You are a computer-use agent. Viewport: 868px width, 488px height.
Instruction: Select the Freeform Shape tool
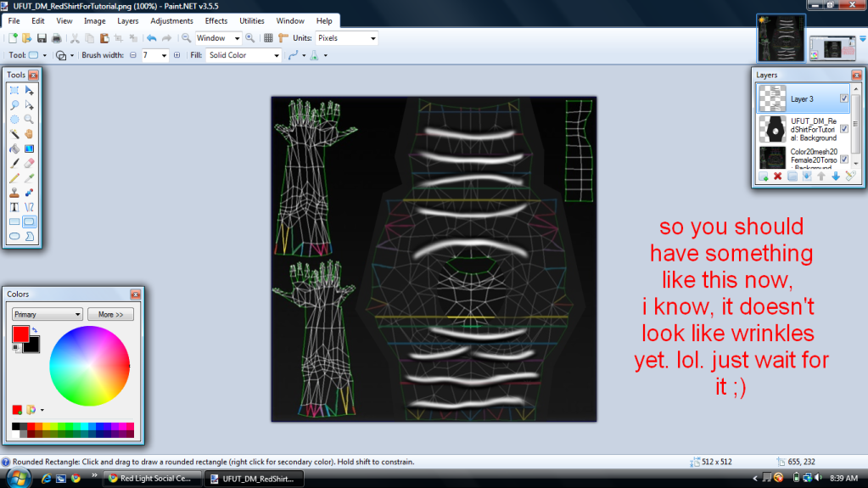[30, 236]
